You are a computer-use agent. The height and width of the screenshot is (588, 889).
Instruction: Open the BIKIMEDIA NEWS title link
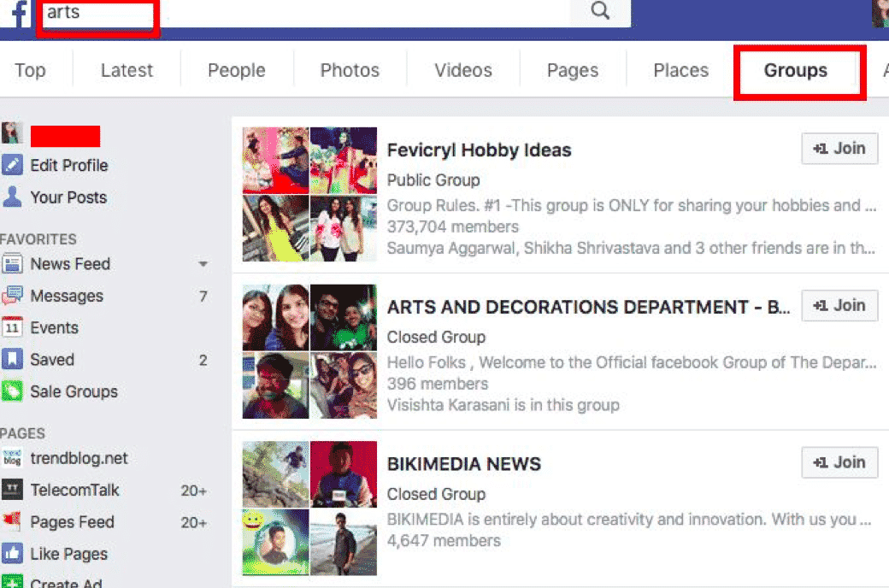pos(464,464)
